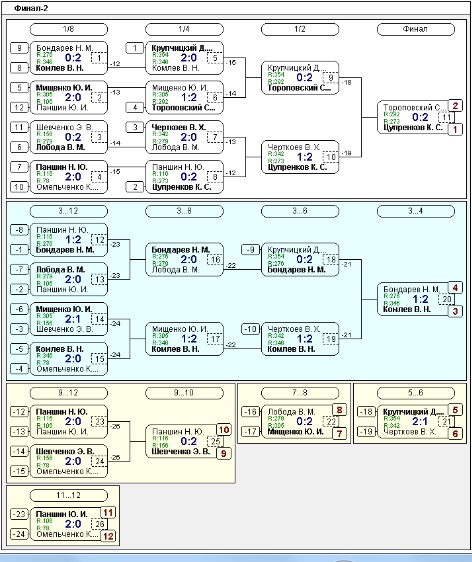Open the 11...12 placement header

(68, 495)
